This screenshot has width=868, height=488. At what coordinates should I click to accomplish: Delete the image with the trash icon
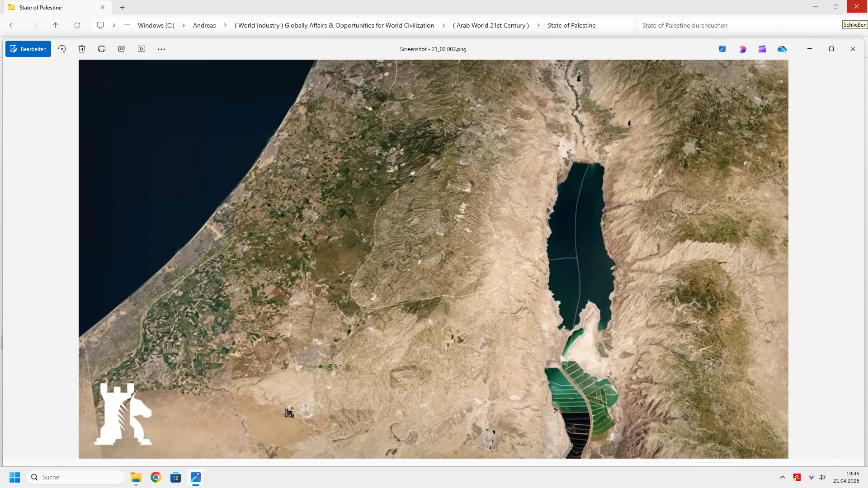tap(82, 49)
